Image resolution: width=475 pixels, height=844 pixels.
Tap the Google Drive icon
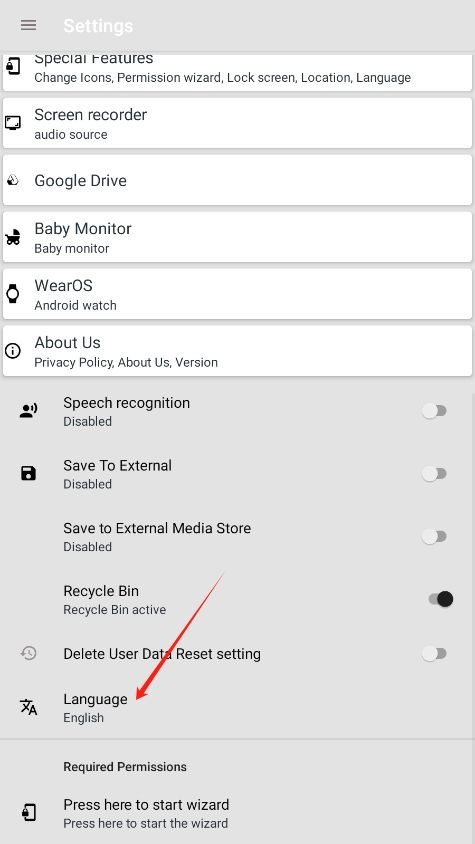(13, 180)
